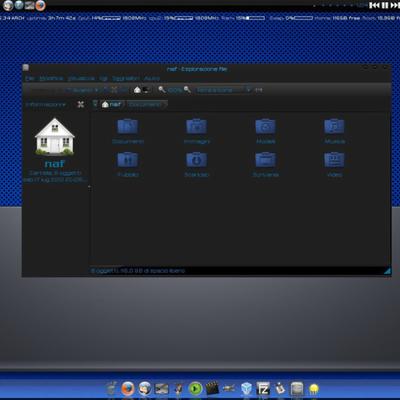Open the trash icon in the dock

[x=111, y=389]
